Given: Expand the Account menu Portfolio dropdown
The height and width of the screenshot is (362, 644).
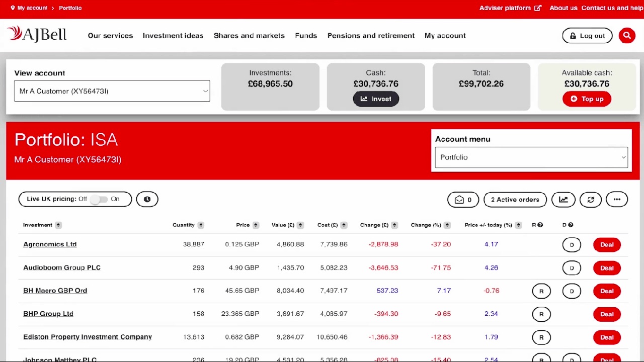Looking at the screenshot, I should (531, 157).
